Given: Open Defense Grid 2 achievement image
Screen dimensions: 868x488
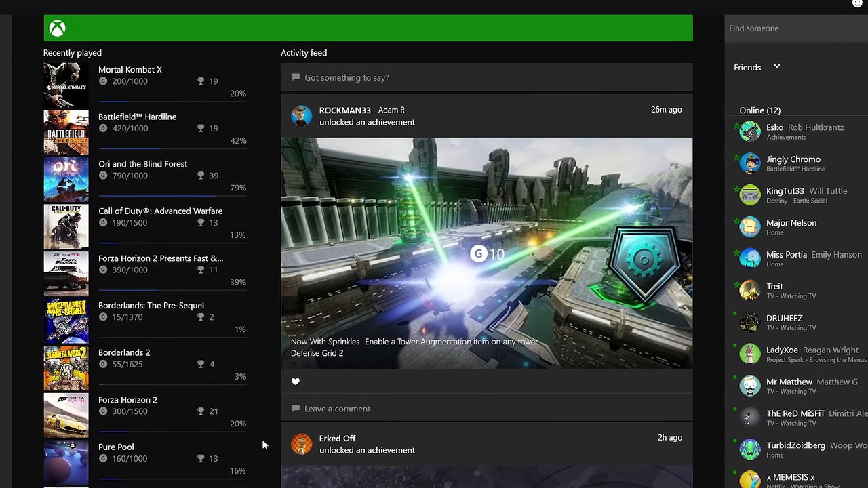Looking at the screenshot, I should (487, 253).
